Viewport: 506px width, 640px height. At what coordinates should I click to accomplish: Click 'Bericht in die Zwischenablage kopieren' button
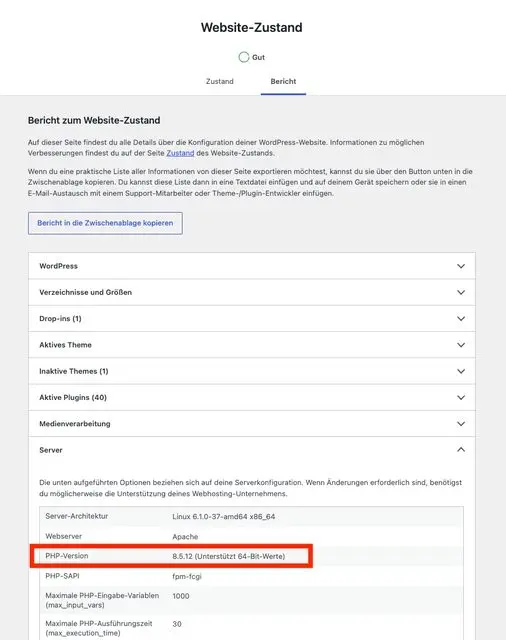(x=105, y=223)
